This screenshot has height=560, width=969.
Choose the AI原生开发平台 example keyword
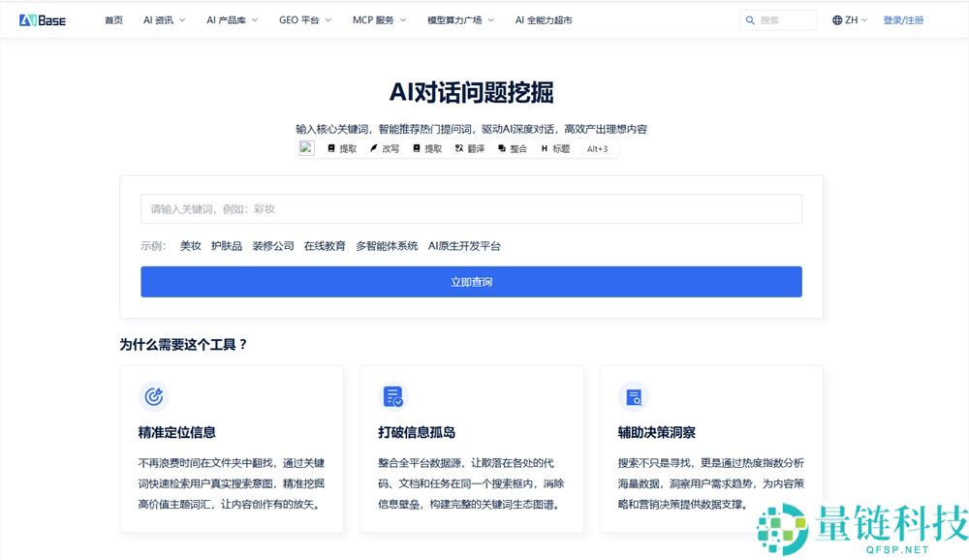coord(464,246)
